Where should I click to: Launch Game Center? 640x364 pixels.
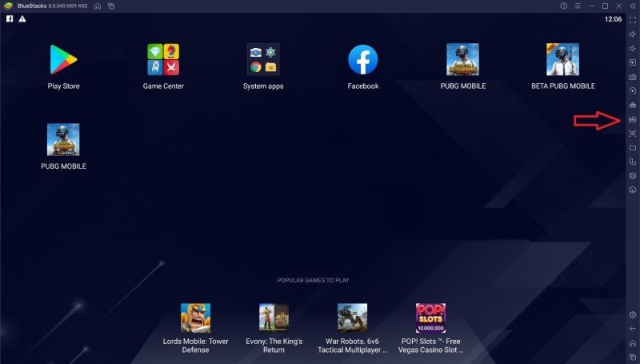point(163,60)
